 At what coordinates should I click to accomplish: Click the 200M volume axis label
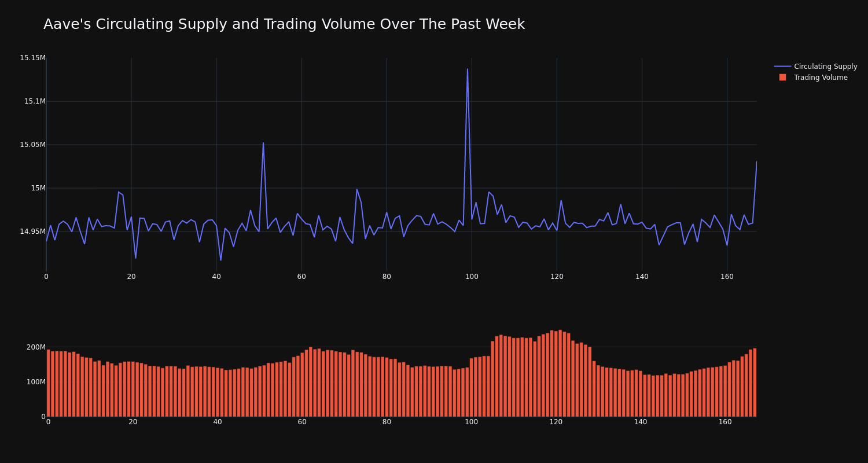(36, 347)
